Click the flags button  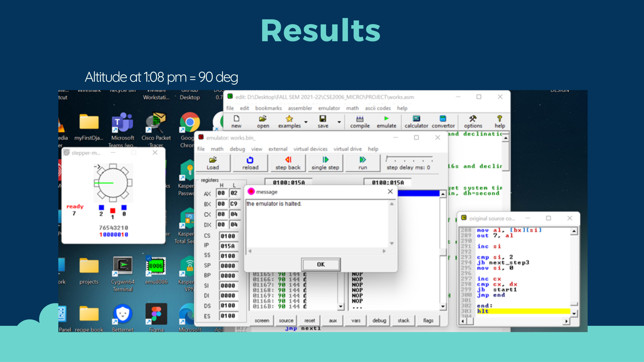(x=428, y=320)
